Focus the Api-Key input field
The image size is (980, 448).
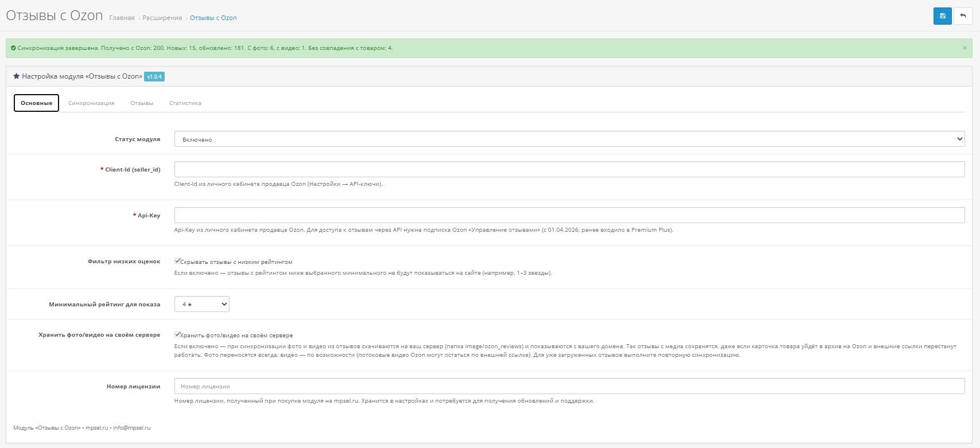[x=569, y=215]
